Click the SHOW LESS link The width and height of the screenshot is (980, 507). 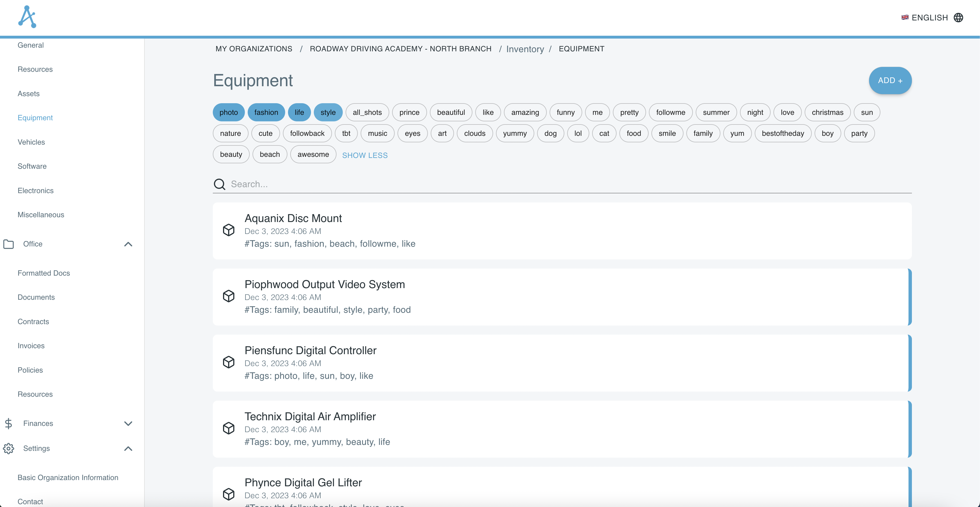[x=365, y=156]
